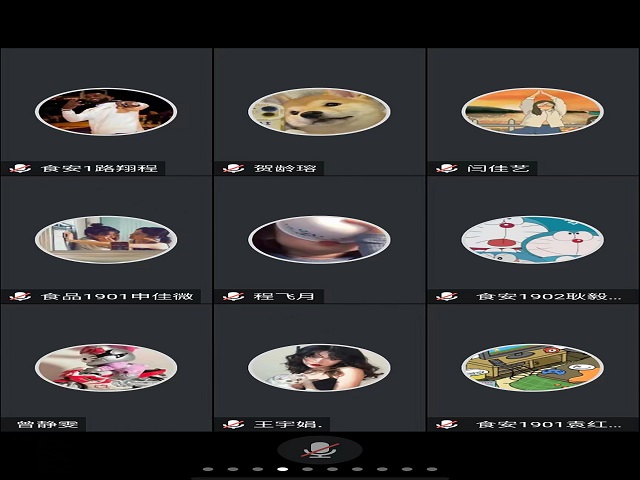Click the Doraemon avatar of 食安1902耿毅
The height and width of the screenshot is (480, 640).
pyautogui.click(x=532, y=240)
